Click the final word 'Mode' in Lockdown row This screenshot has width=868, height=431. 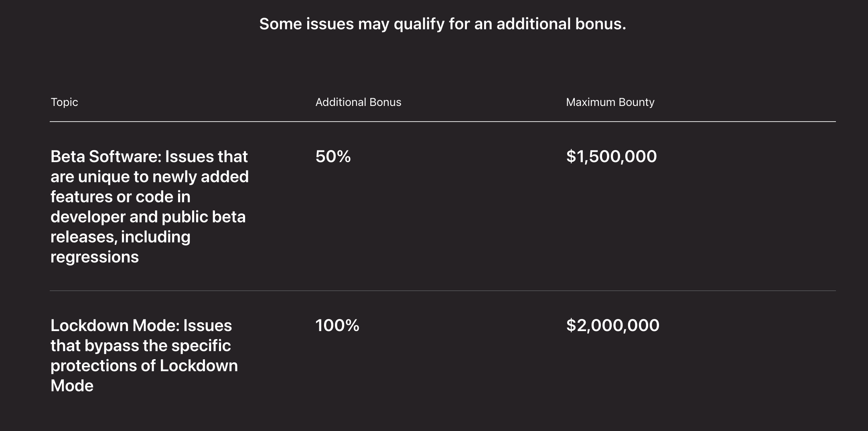tap(72, 386)
